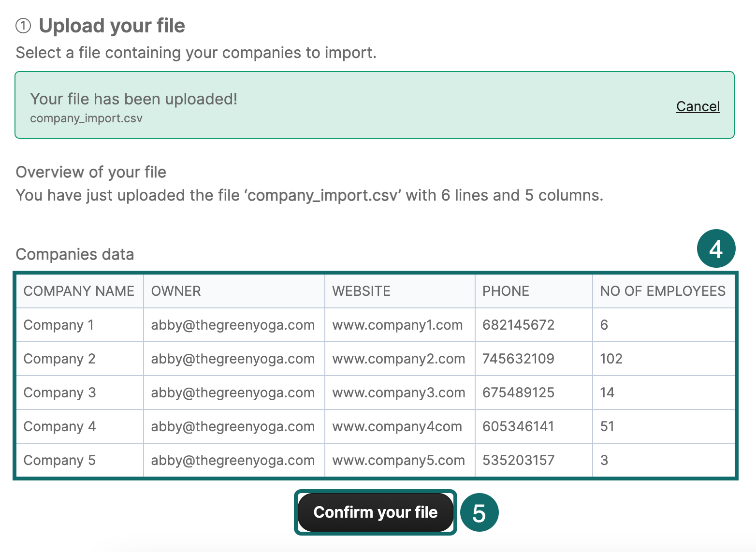
Task: Click the employee count 102 cell
Action: click(x=611, y=359)
